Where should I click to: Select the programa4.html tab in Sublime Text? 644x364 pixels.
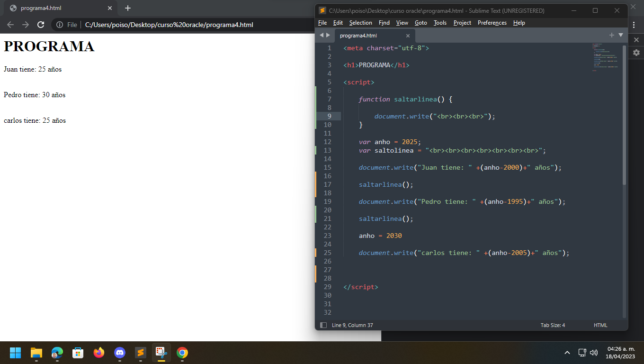375,36
